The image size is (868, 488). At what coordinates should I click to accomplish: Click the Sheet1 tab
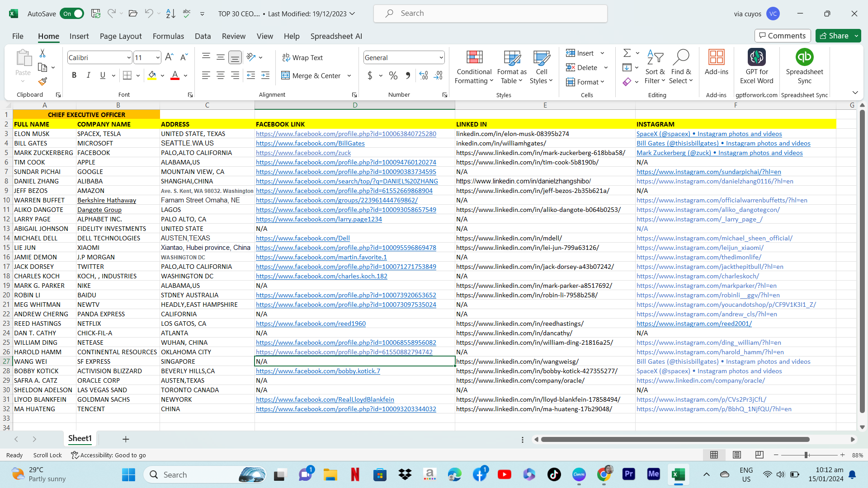point(80,438)
